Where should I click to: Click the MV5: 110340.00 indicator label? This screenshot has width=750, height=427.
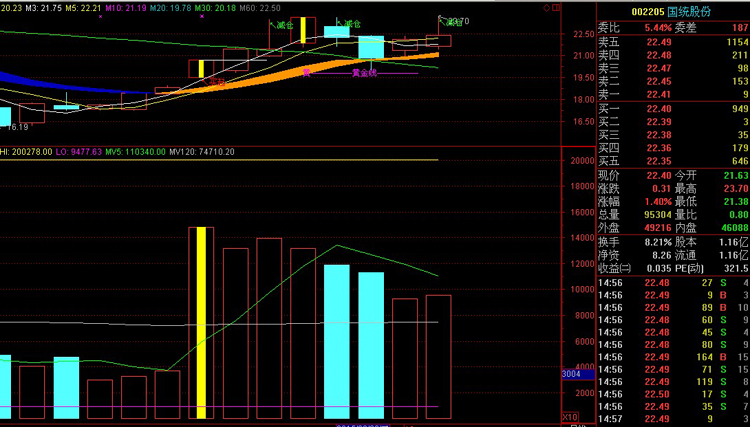pos(135,152)
